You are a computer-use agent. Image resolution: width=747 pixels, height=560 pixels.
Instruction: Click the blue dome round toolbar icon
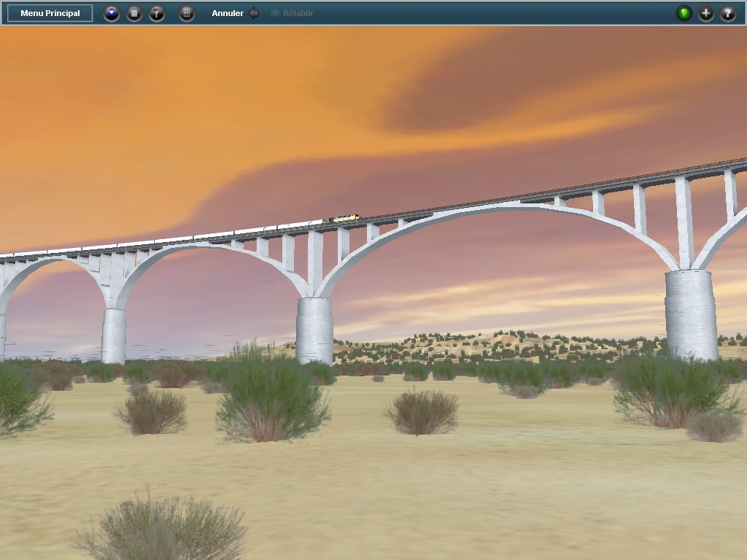(x=112, y=13)
